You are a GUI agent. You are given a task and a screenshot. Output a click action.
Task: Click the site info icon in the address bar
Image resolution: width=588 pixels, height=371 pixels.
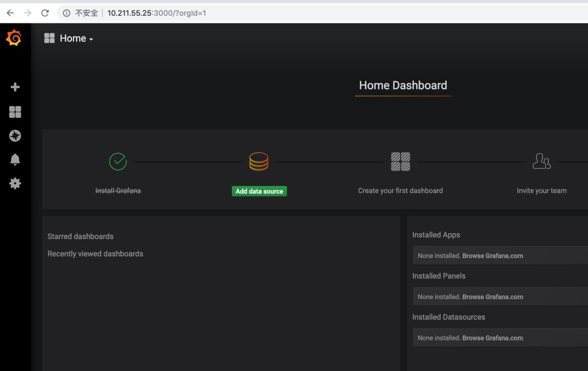[66, 13]
